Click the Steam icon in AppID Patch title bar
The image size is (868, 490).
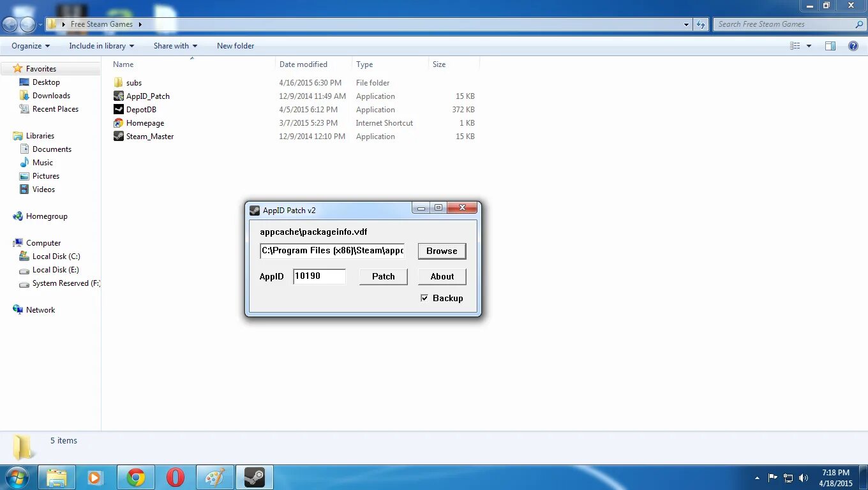(255, 211)
